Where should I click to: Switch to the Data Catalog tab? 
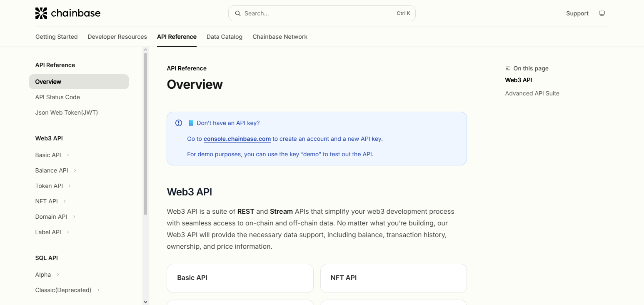[225, 37]
